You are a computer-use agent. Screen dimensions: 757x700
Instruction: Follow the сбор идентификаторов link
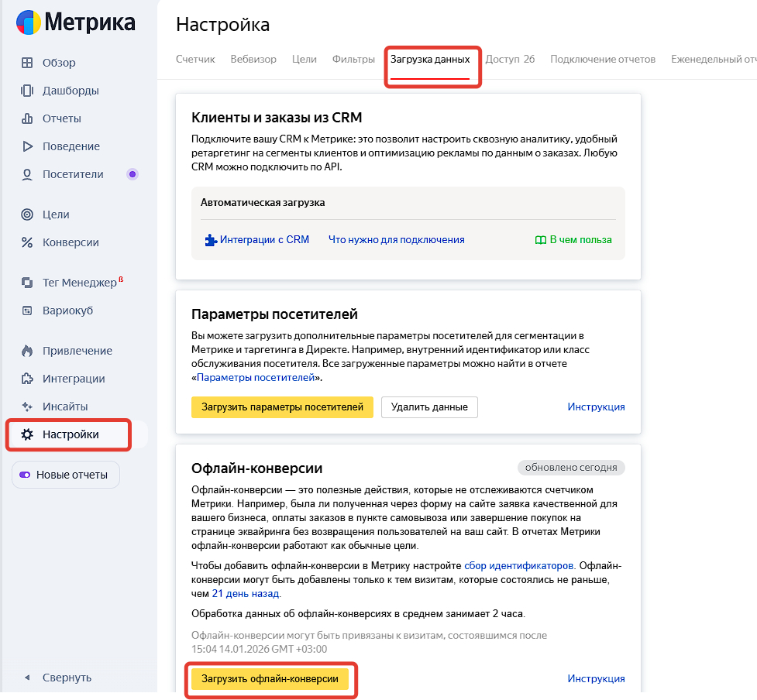point(518,566)
